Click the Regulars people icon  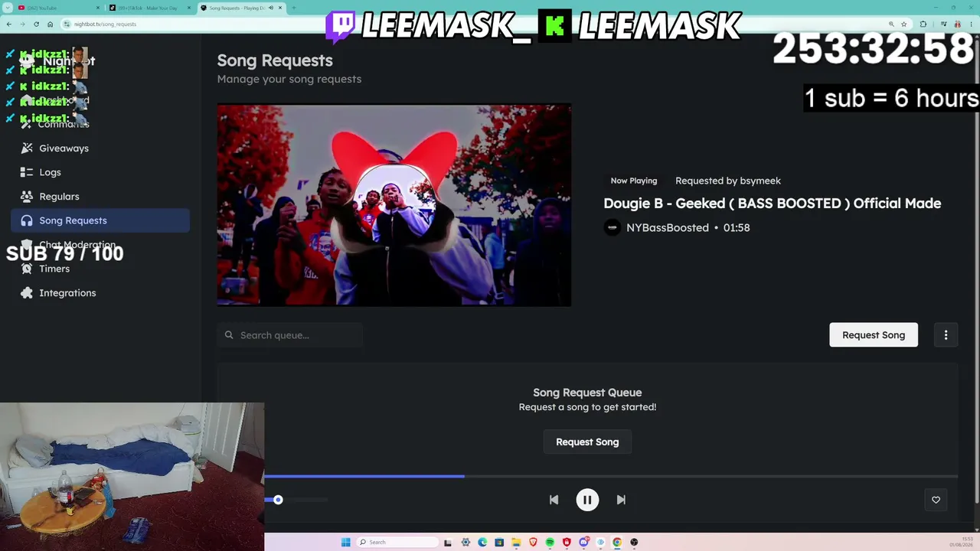[x=27, y=197]
